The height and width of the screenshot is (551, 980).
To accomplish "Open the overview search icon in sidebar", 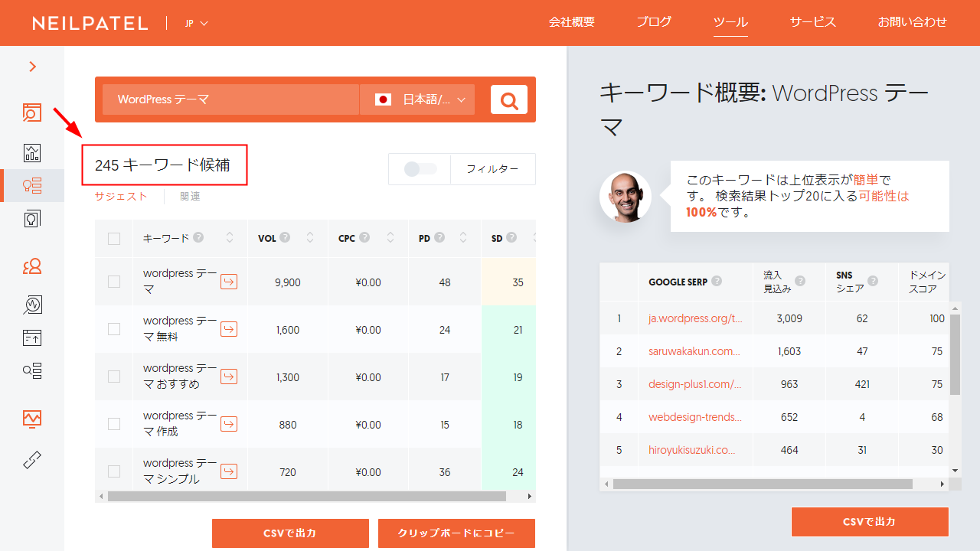I will 32,112.
